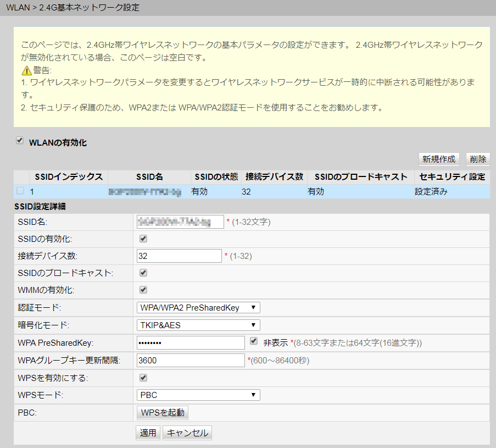Click the (1-32文字) SSID length hint
496x448 pixels.
coord(251,222)
